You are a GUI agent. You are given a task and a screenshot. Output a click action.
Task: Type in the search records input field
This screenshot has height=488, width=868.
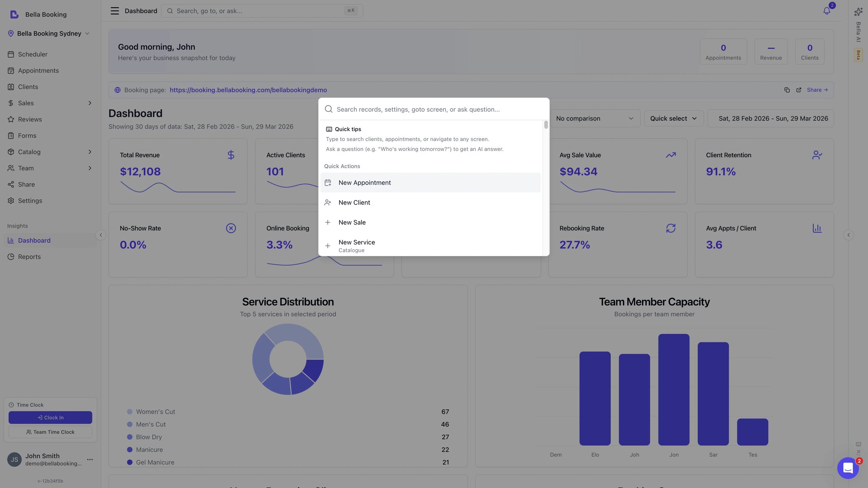tap(437, 109)
